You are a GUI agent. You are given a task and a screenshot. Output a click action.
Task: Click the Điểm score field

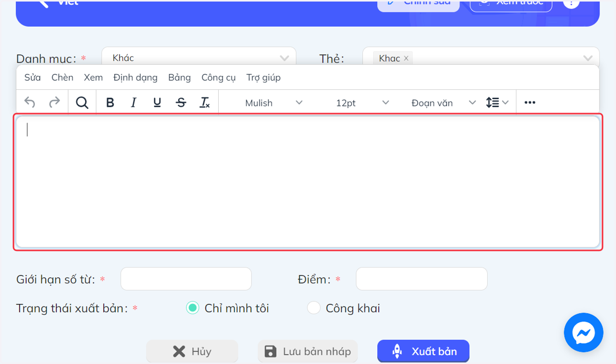click(x=421, y=279)
